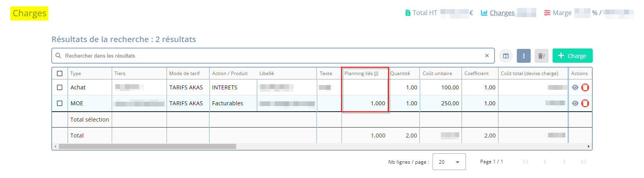Click the Total HT document icon
Screen dimensions: 644x178
[x=407, y=13]
